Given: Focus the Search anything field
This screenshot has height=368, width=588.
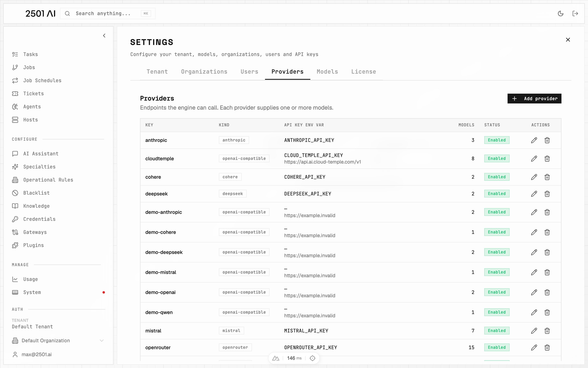Looking at the screenshot, I should [108, 13].
